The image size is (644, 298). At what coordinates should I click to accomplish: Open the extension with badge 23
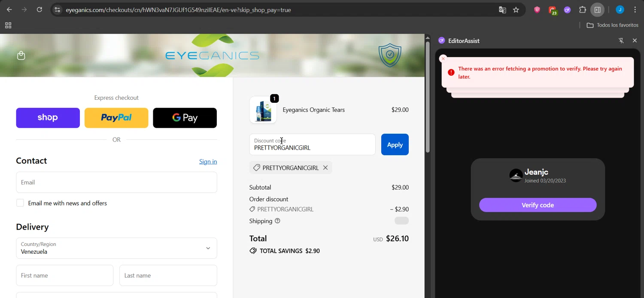pos(553,10)
